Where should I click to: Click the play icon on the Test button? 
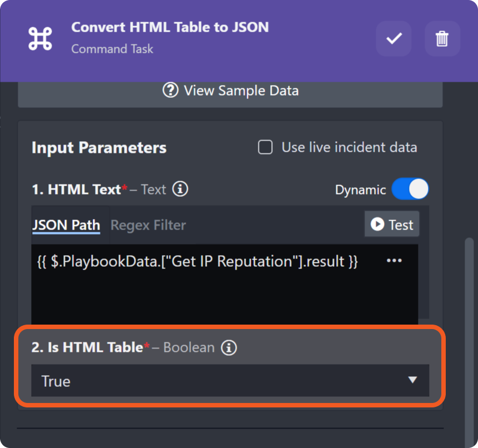(378, 224)
